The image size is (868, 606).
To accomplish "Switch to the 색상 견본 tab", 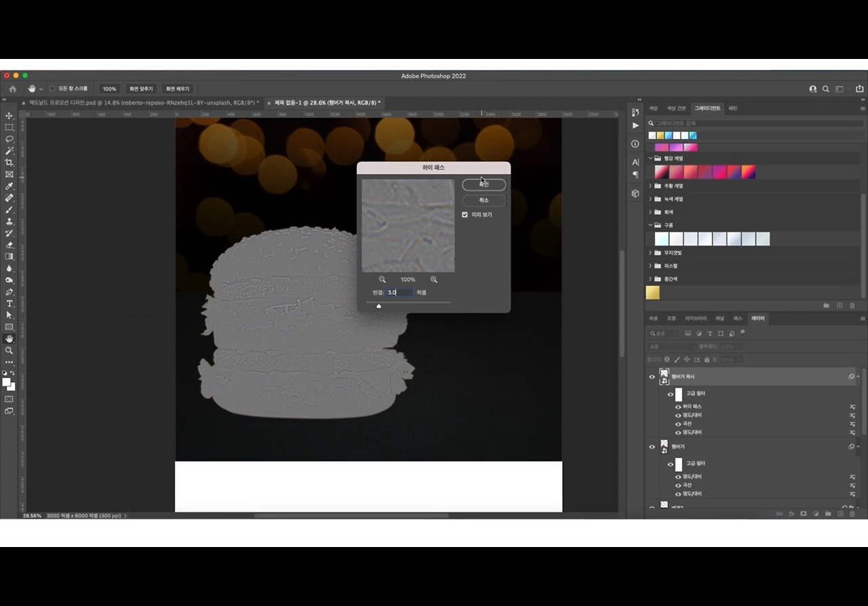I will click(x=676, y=108).
